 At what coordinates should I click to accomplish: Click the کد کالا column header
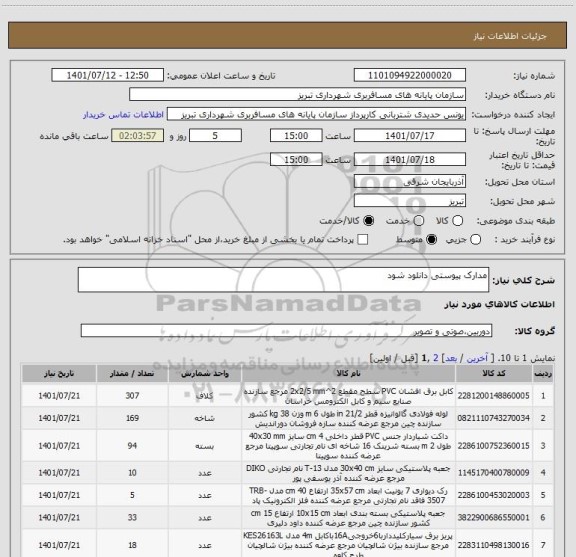494,374
